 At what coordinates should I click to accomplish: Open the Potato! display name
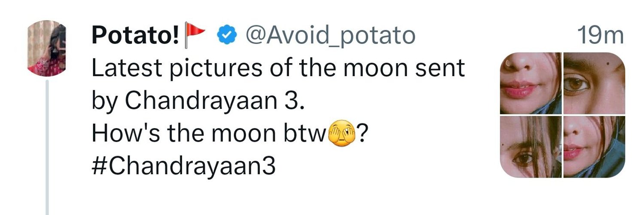[x=136, y=36]
